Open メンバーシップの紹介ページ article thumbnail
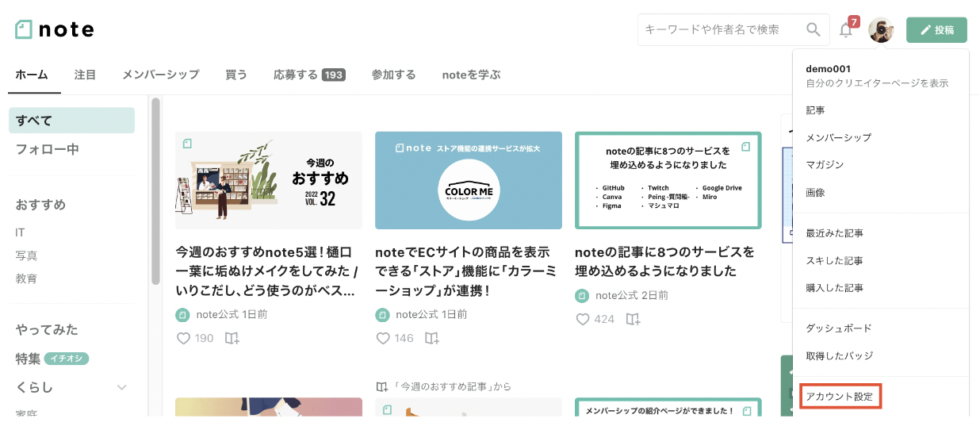 668,407
